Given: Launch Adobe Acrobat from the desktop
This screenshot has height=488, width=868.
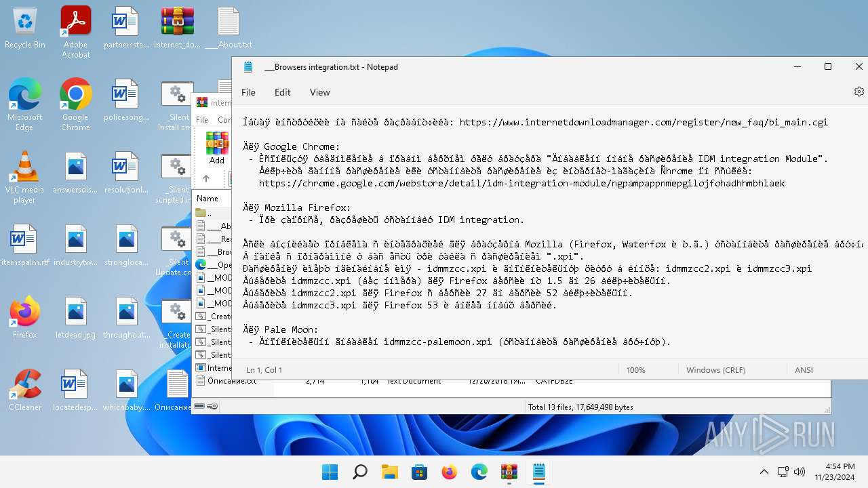Looking at the screenshot, I should click(75, 32).
